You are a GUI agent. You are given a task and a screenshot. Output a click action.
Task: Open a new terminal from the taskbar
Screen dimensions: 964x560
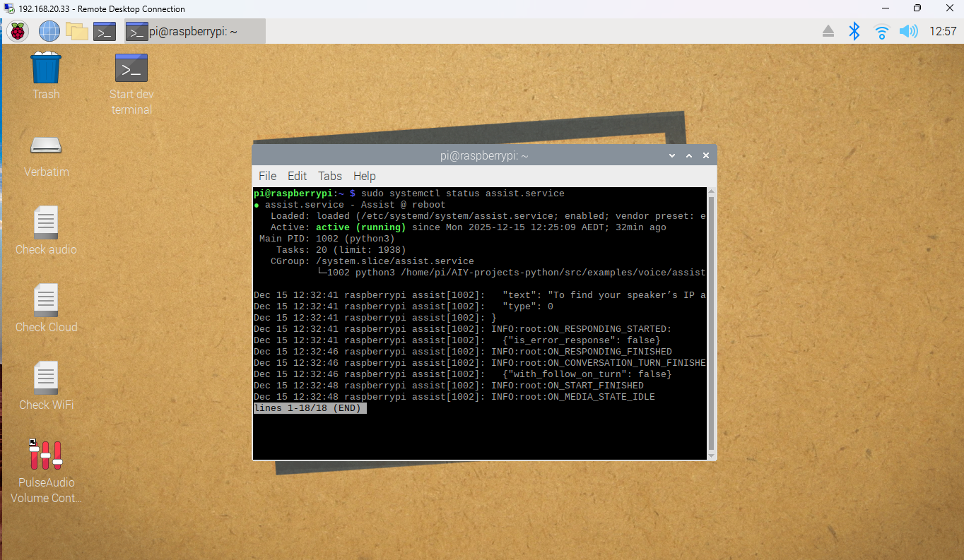(x=104, y=31)
